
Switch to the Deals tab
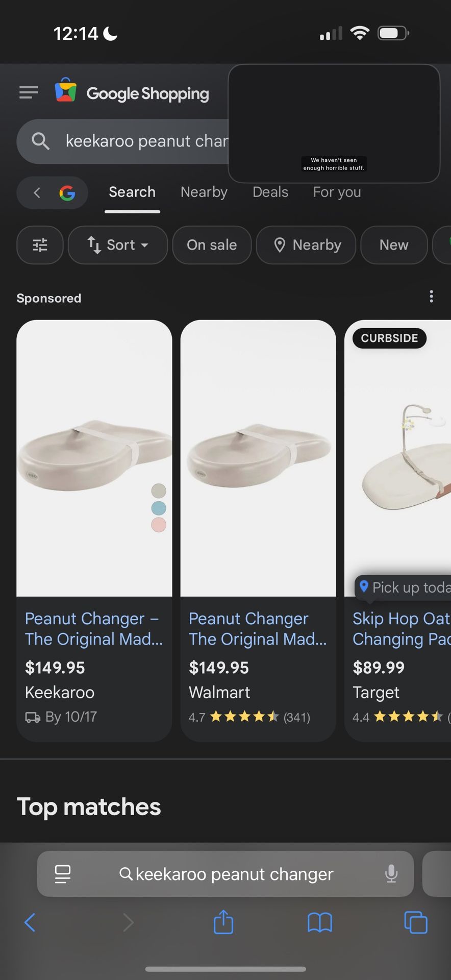click(270, 192)
